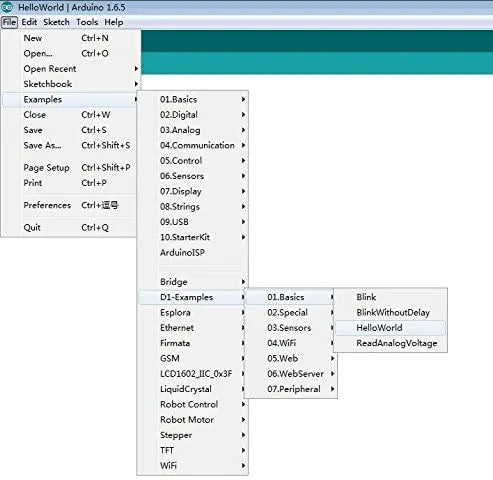Choose Print in the File menu
This screenshot has height=480, width=493.
coord(70,183)
